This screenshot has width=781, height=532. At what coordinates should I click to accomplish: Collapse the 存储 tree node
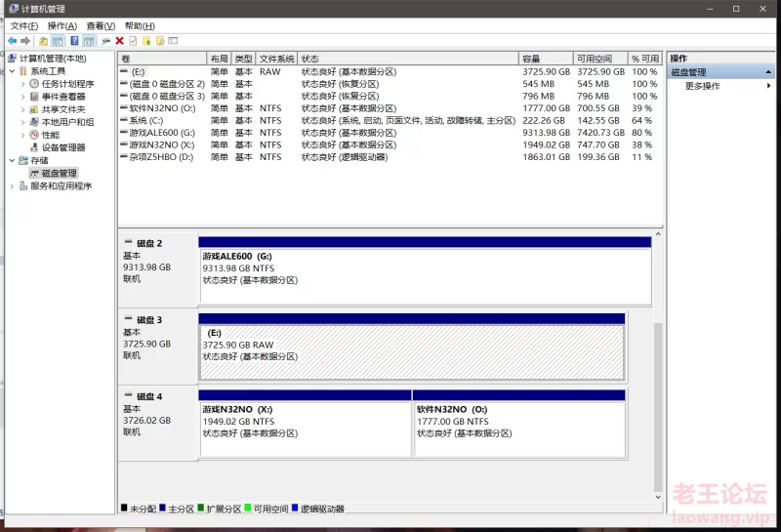click(12, 160)
